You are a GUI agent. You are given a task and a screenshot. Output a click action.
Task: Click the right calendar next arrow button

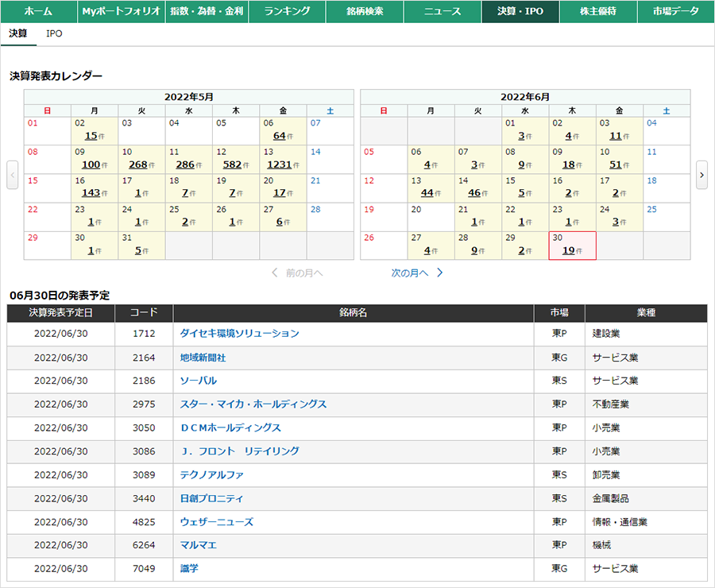[701, 175]
